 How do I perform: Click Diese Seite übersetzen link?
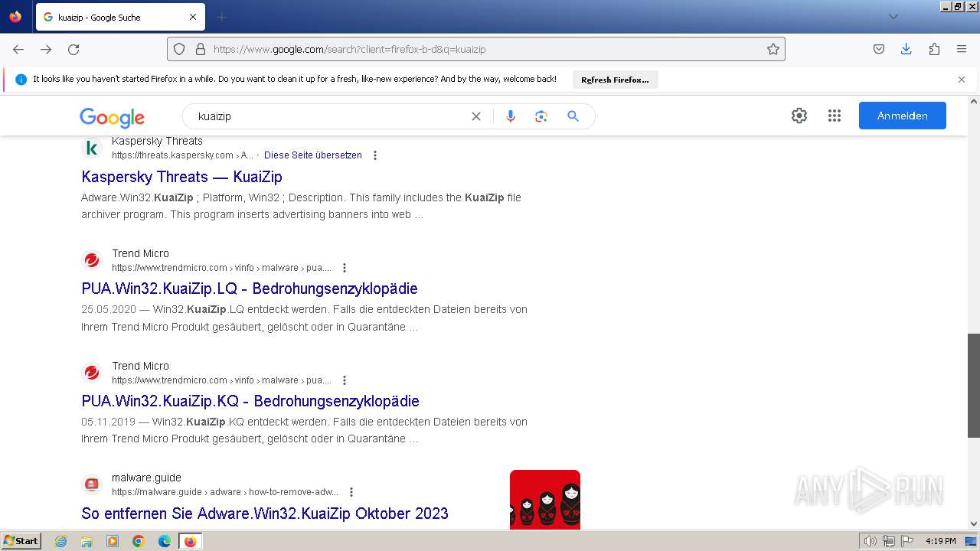(x=313, y=155)
